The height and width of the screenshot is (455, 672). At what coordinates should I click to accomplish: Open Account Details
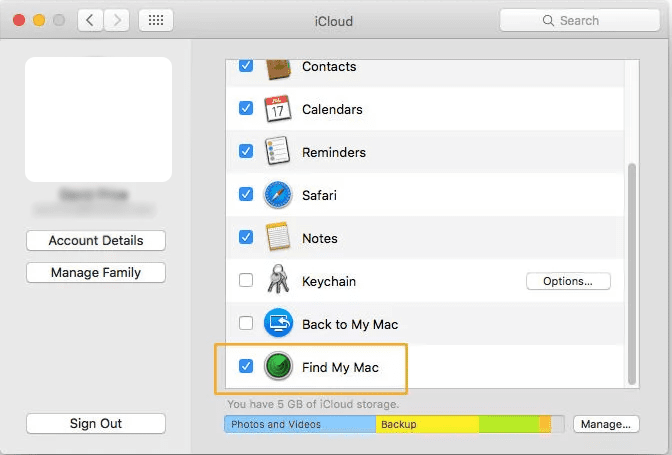96,241
